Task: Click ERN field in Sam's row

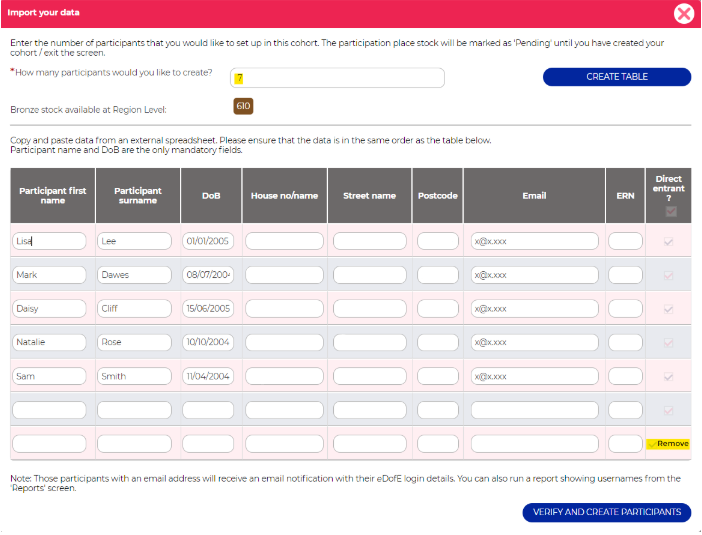Action: (625, 376)
